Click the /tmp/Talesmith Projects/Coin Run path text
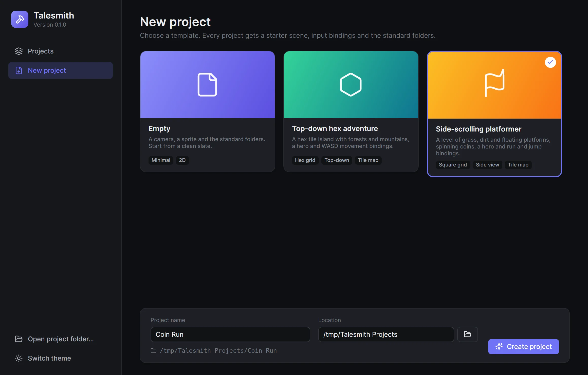The image size is (588, 375). (218, 351)
